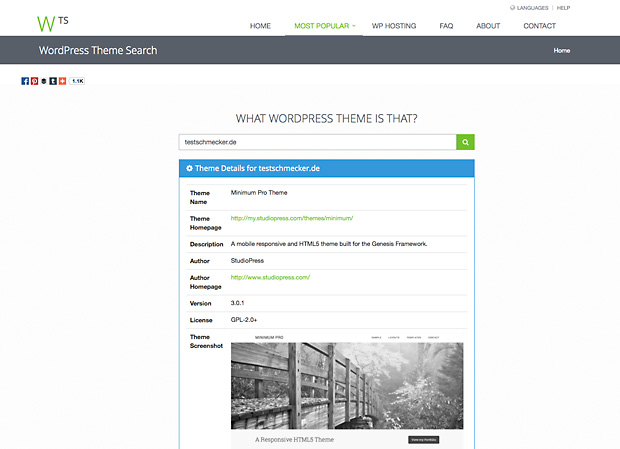
Task: Share on Pinterest icon
Action: tap(34, 81)
